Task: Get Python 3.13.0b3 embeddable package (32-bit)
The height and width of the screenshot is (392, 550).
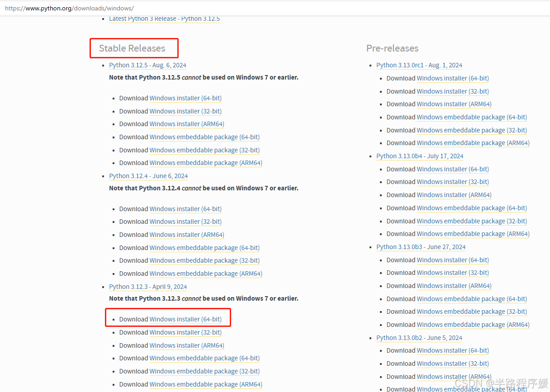Action: (472, 312)
